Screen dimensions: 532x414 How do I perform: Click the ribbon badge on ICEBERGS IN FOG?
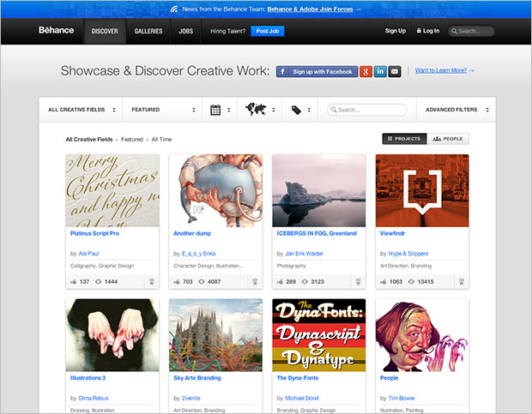[358, 282]
